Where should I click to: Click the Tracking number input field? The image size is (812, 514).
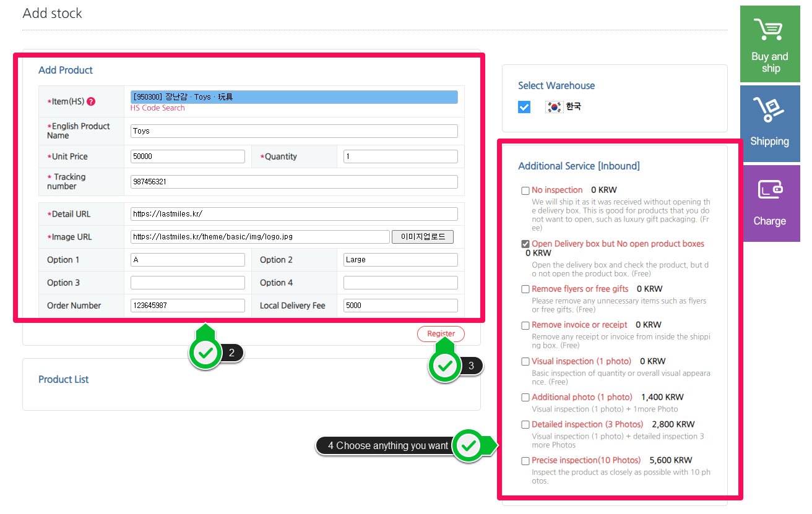pos(294,182)
